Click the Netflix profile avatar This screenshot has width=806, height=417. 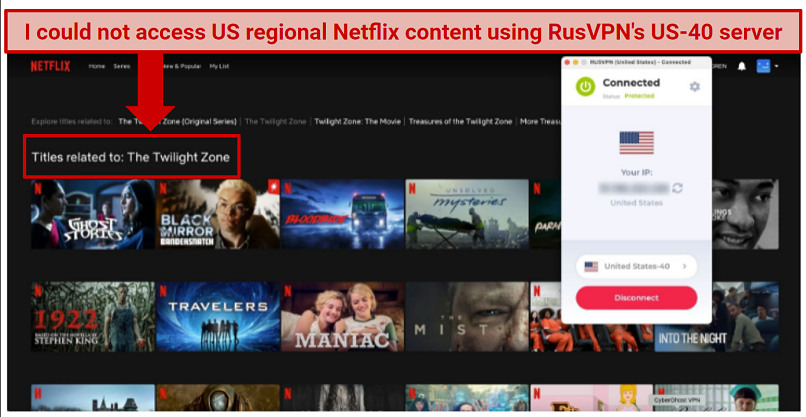pyautogui.click(x=763, y=66)
